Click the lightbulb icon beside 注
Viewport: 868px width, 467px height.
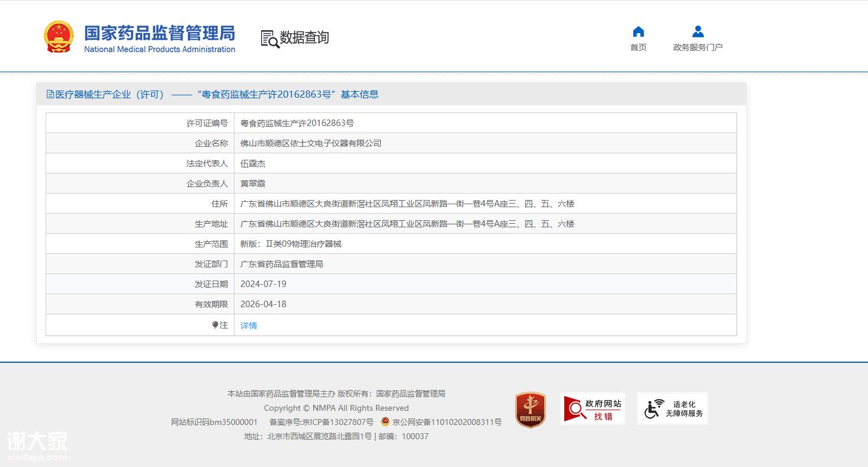point(216,324)
